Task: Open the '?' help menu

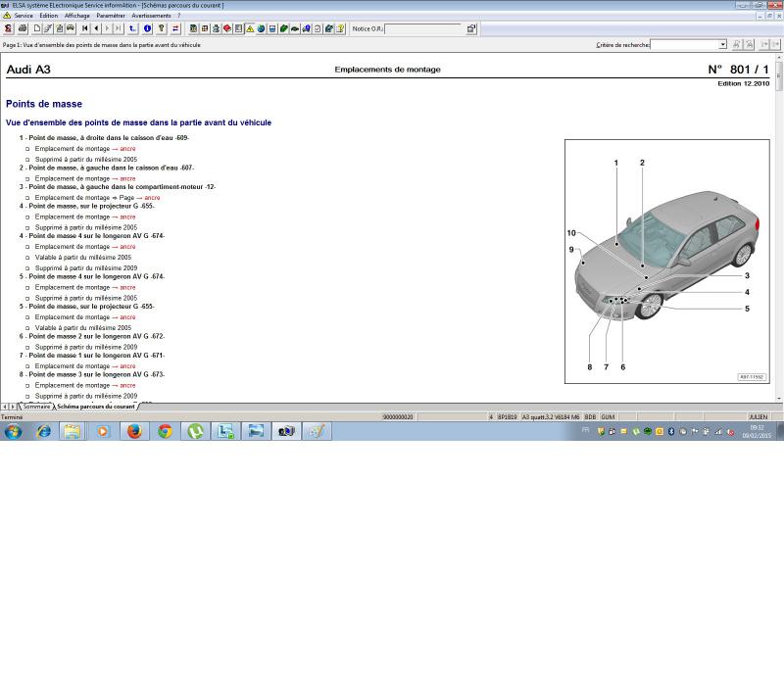Action: coord(178,16)
